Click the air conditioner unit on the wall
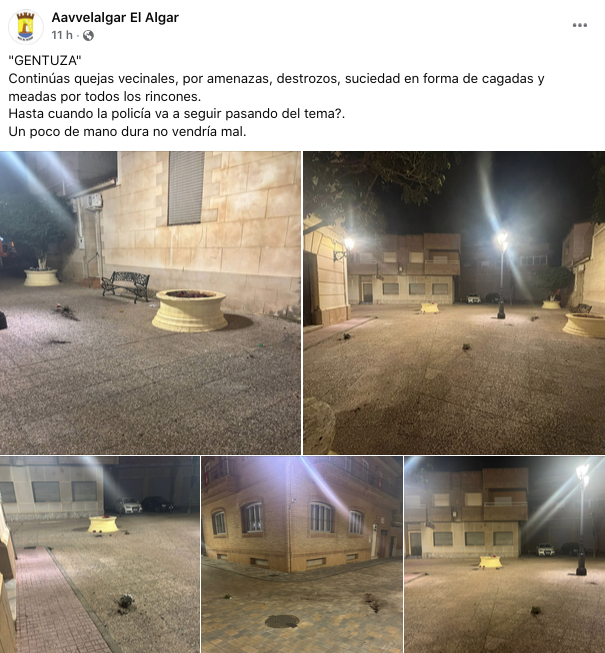The height and width of the screenshot is (653, 605). pos(93,202)
